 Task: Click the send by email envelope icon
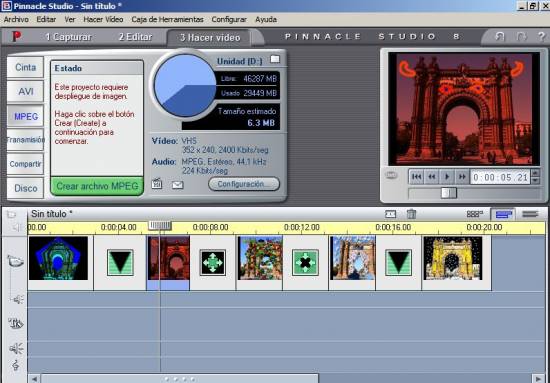coord(177,185)
